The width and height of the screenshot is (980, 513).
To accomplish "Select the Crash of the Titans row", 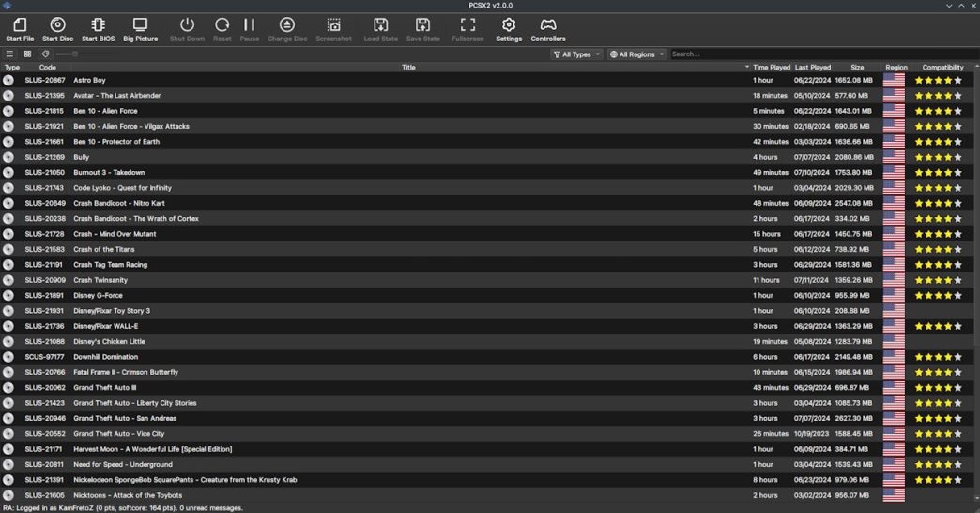I will [x=487, y=249].
